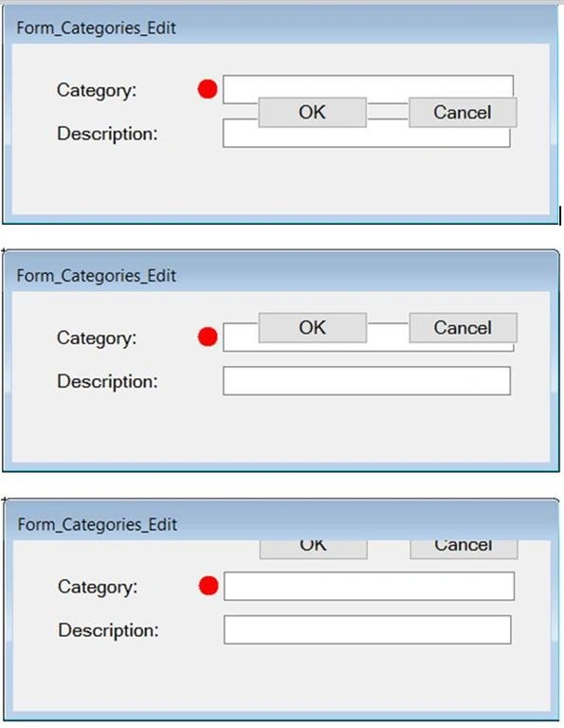The image size is (564, 728).
Task: Click Cancel button in middle form
Action: (463, 328)
